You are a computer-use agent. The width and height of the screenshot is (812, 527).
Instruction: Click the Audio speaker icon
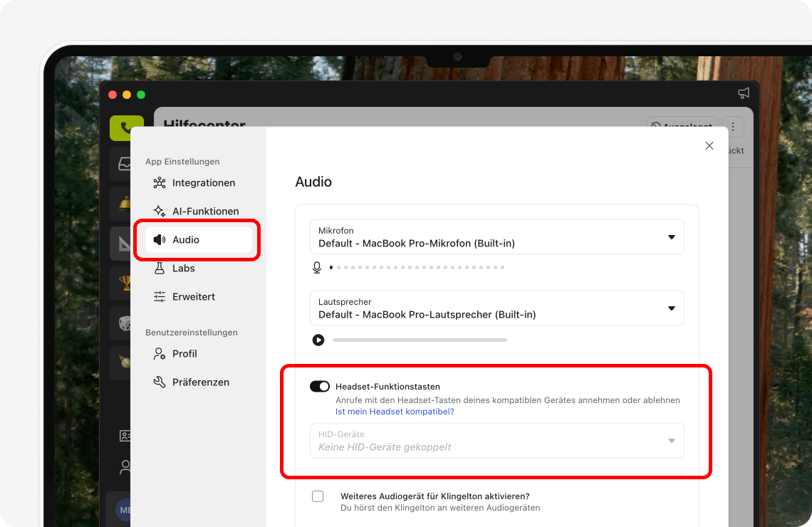[x=158, y=239]
